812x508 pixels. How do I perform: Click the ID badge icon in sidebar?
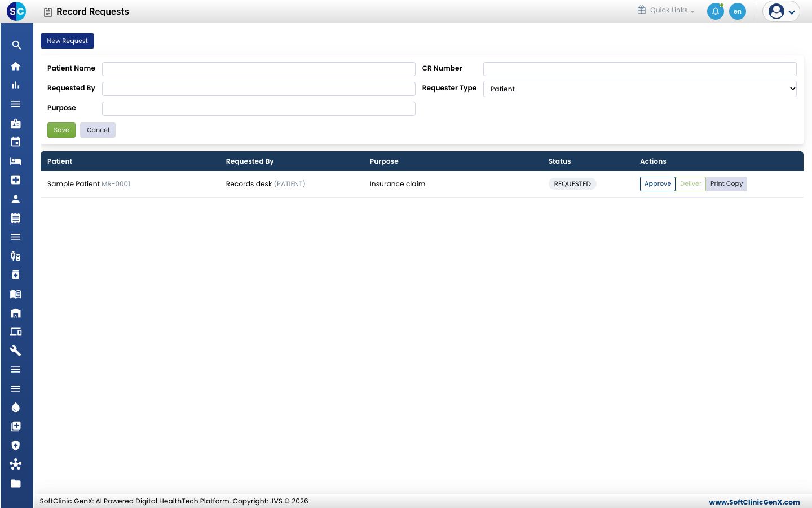click(16, 123)
